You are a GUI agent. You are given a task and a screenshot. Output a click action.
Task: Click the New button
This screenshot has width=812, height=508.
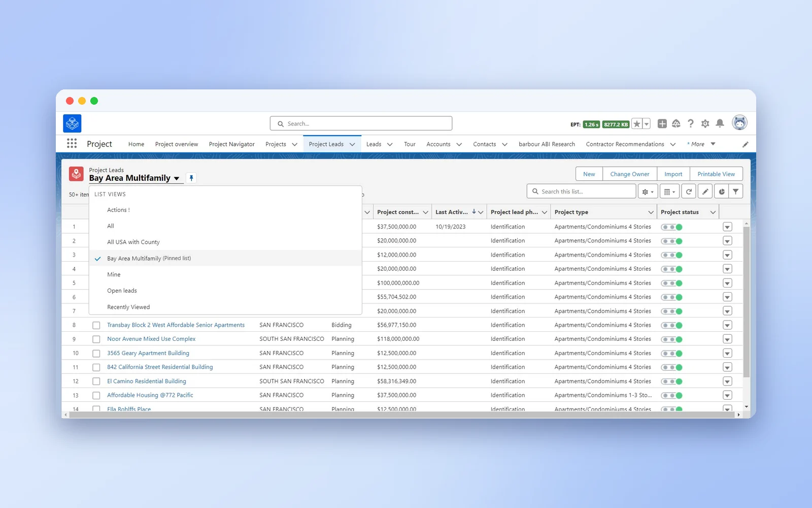click(x=589, y=174)
